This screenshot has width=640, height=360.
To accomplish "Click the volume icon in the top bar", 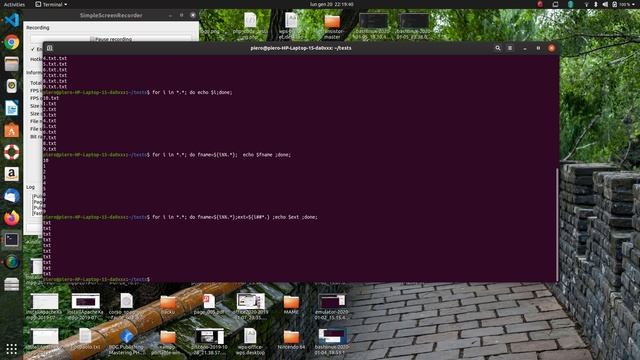I will [x=605, y=4].
